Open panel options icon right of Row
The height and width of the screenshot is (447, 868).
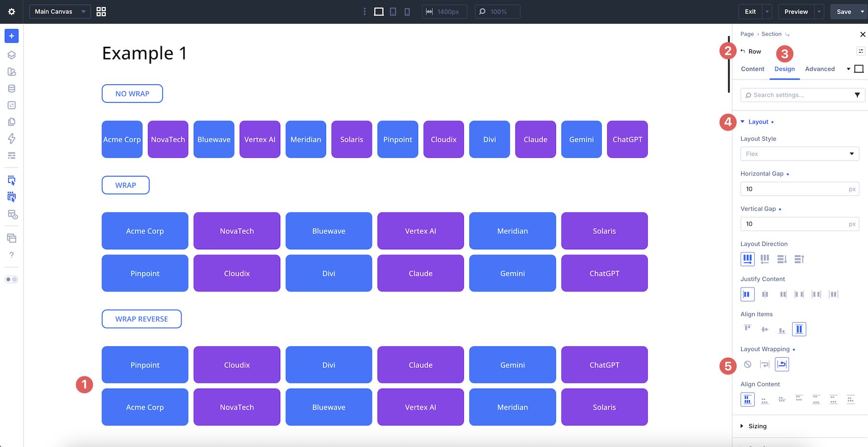tap(861, 51)
